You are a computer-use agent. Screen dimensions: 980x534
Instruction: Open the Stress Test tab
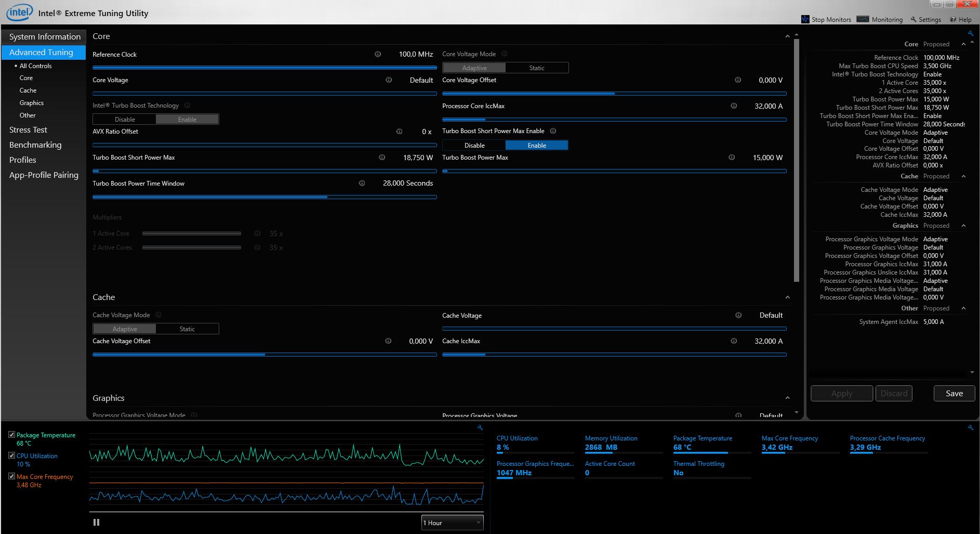[x=28, y=130]
